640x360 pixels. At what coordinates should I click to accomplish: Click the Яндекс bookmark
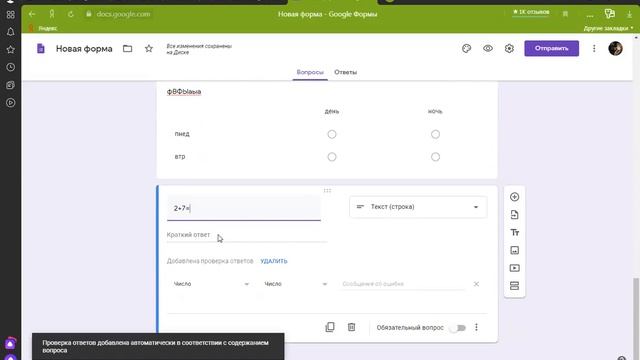[44, 28]
